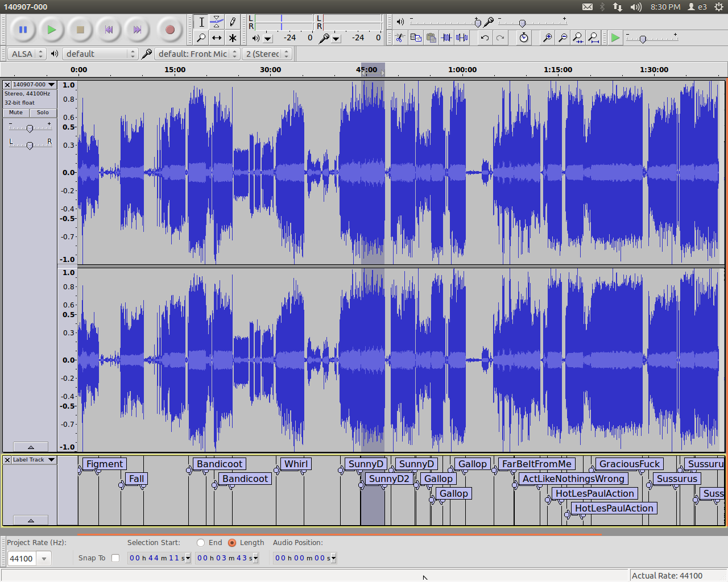The width and height of the screenshot is (728, 582).
Task: Click the playback speed slider handle
Action: pyautogui.click(x=643, y=39)
